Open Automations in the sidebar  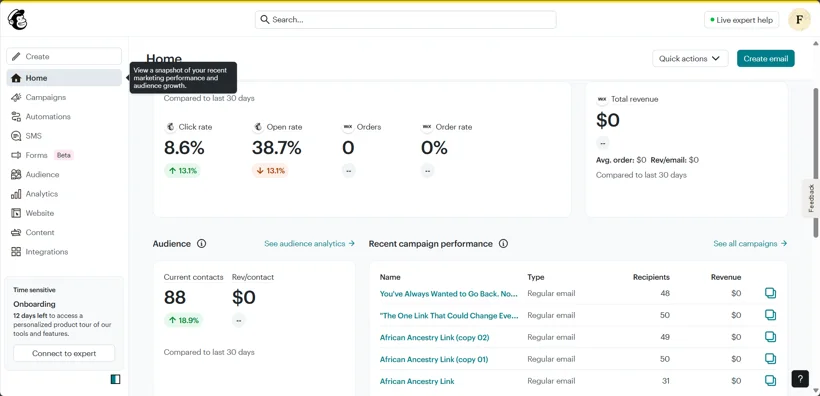click(64, 117)
